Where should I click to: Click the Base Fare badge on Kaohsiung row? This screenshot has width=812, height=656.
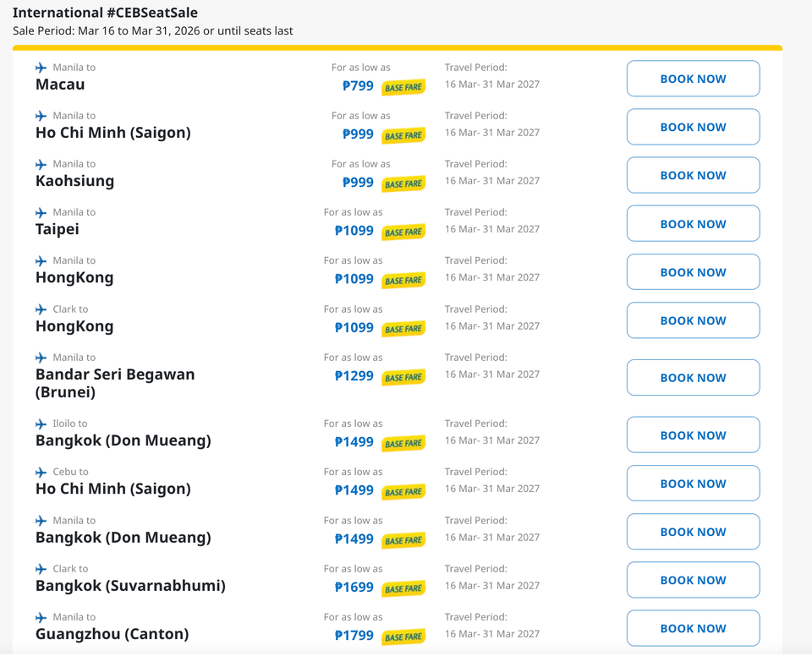point(403,183)
